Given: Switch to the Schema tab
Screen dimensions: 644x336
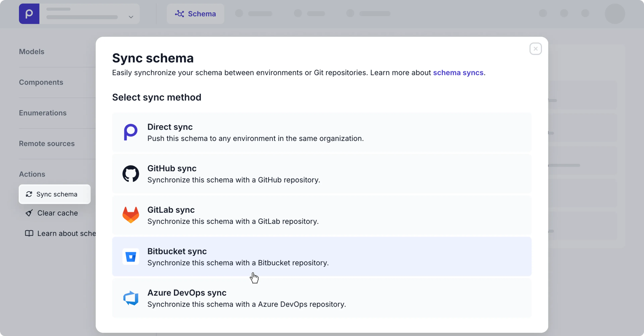Looking at the screenshot, I should pos(195,14).
